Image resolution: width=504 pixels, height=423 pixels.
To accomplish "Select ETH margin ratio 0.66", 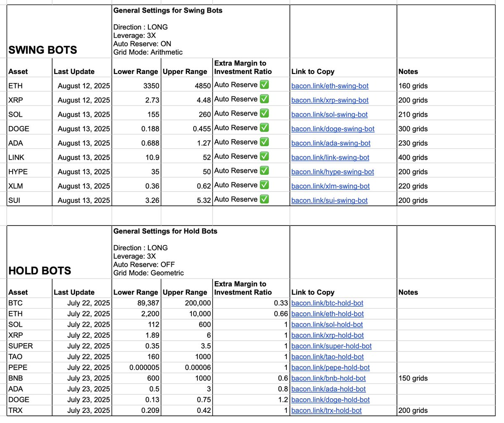I will 251,314.
